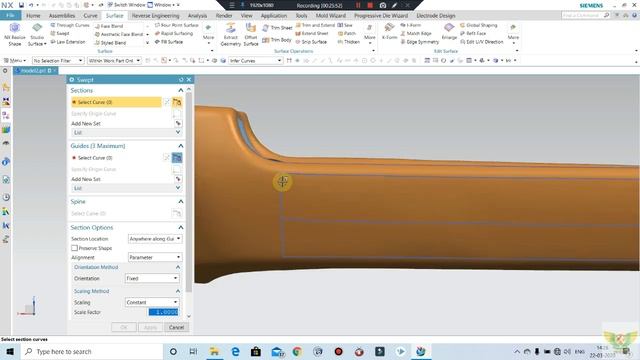Open the Patch command

click(347, 33)
